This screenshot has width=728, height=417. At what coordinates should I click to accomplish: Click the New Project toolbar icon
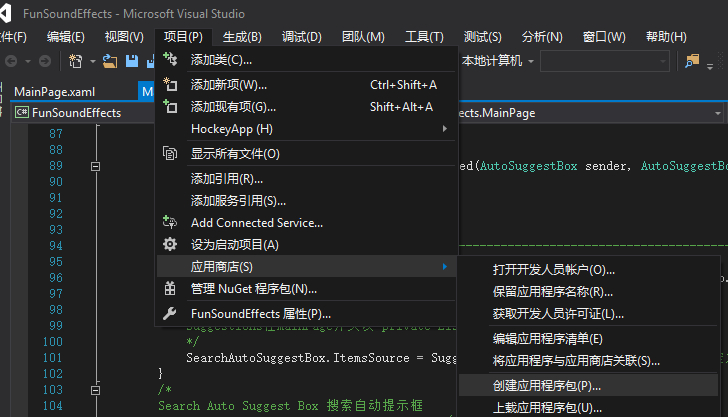pyautogui.click(x=76, y=61)
